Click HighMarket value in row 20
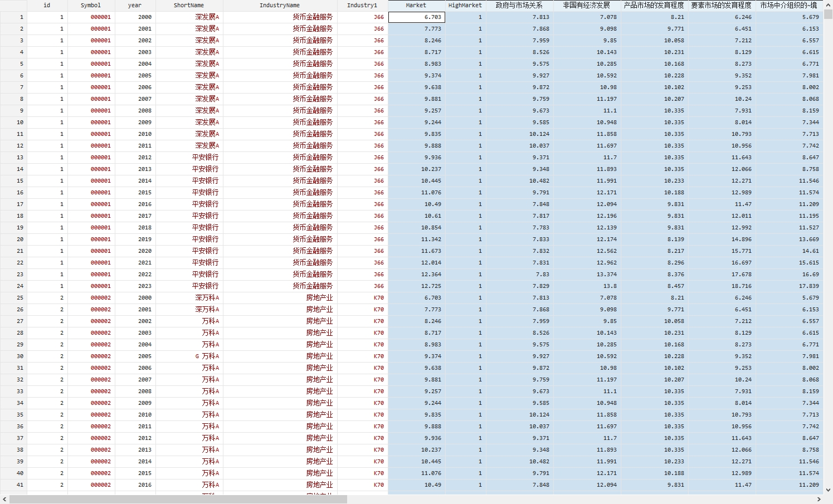 (466, 239)
